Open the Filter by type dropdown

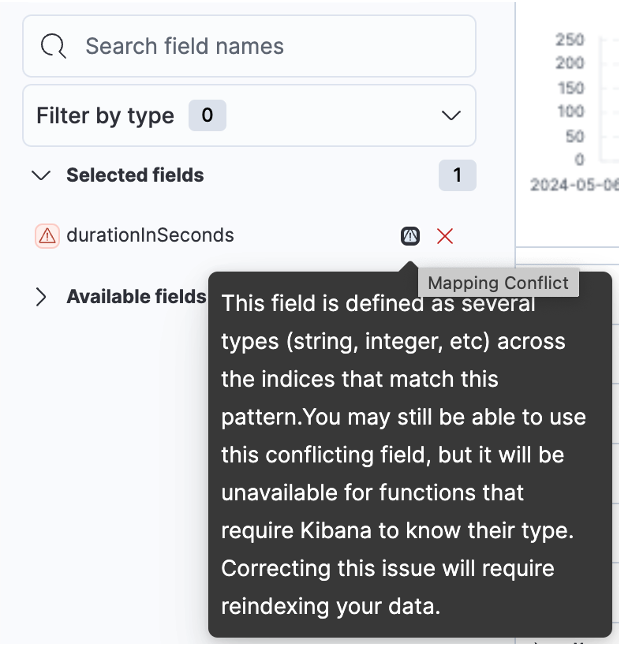click(x=249, y=116)
